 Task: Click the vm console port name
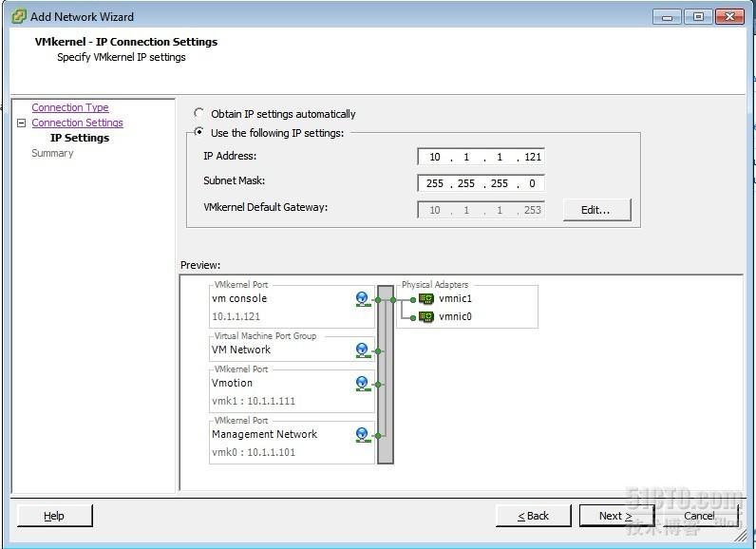click(x=239, y=298)
